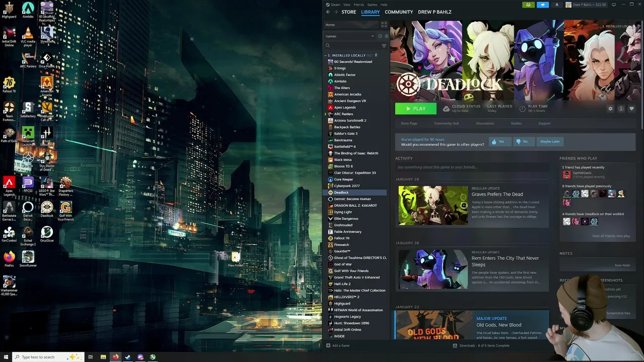Open Graves Prefers The Dead news thumbnail
This screenshot has height=362, width=644.
(433, 205)
